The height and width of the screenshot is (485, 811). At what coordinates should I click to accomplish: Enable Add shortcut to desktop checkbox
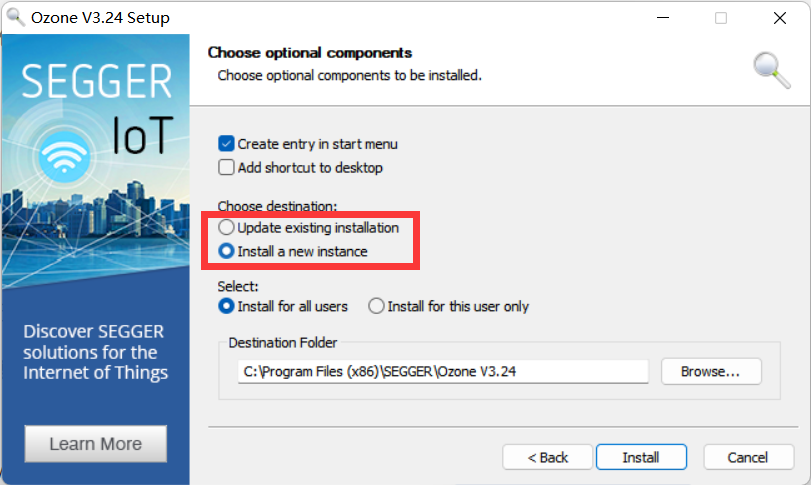(226, 168)
